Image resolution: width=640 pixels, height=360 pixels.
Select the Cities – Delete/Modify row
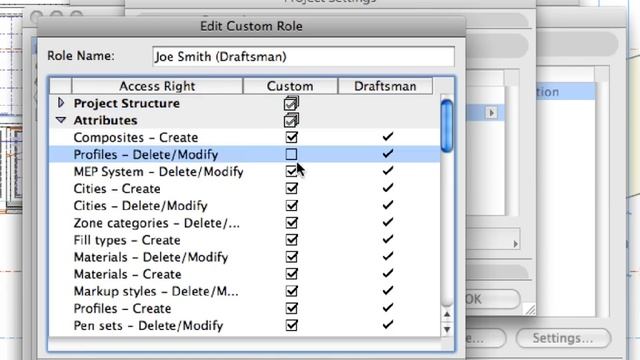[x=245, y=206]
